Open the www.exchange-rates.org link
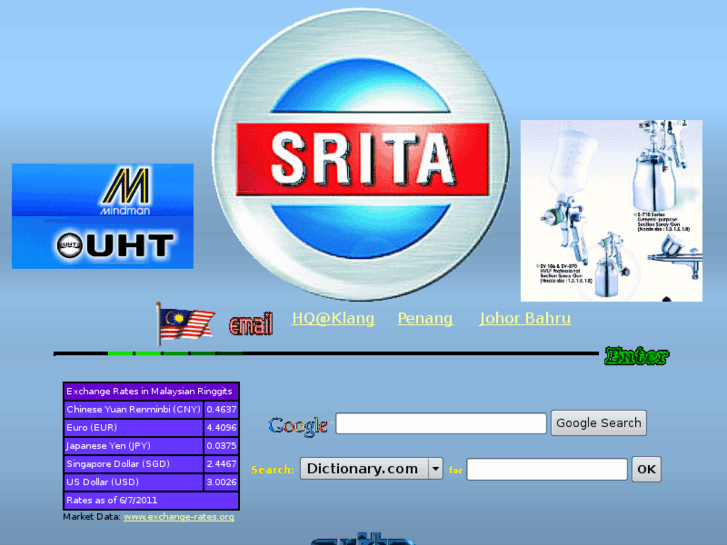727x545 pixels. (179, 517)
